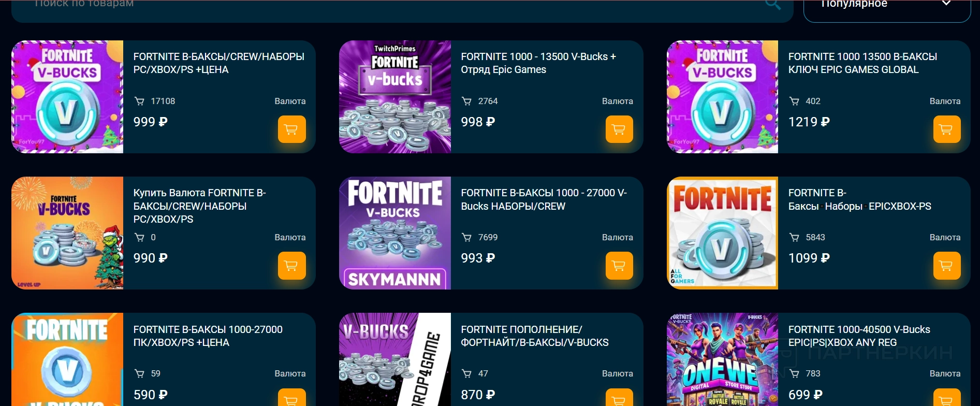Expand the sort chevron arrow
980x406 pixels.
(946, 3)
